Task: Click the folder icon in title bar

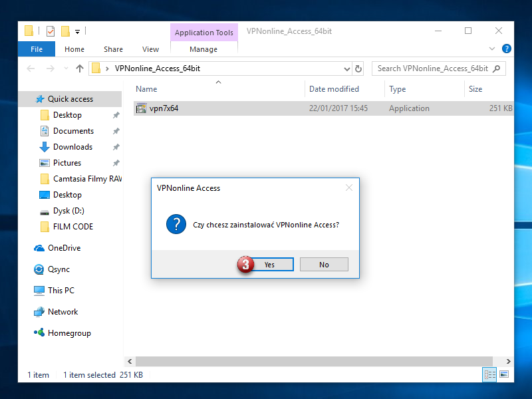Action: point(29,31)
